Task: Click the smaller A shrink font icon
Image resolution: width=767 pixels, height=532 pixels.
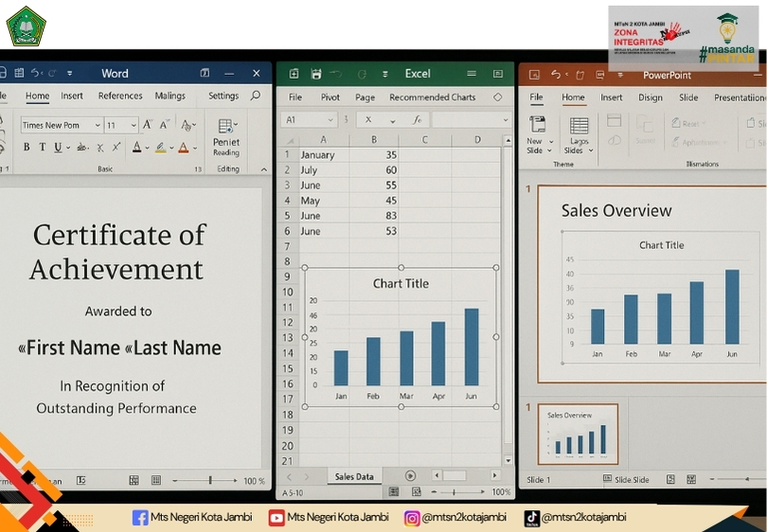Action: click(164, 125)
